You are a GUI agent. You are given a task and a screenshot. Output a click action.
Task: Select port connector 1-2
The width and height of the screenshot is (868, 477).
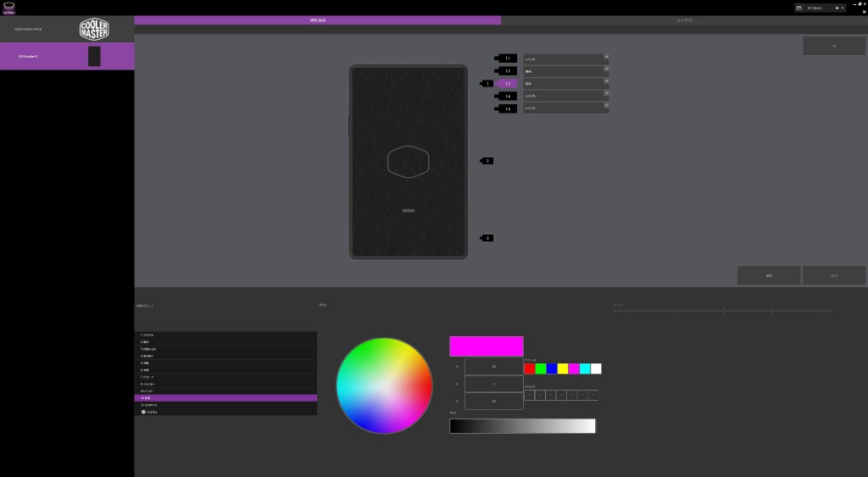click(507, 71)
